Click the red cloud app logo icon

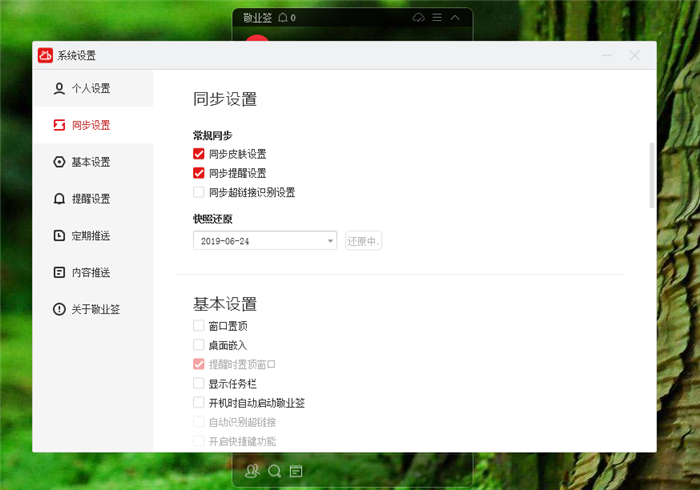click(x=45, y=55)
